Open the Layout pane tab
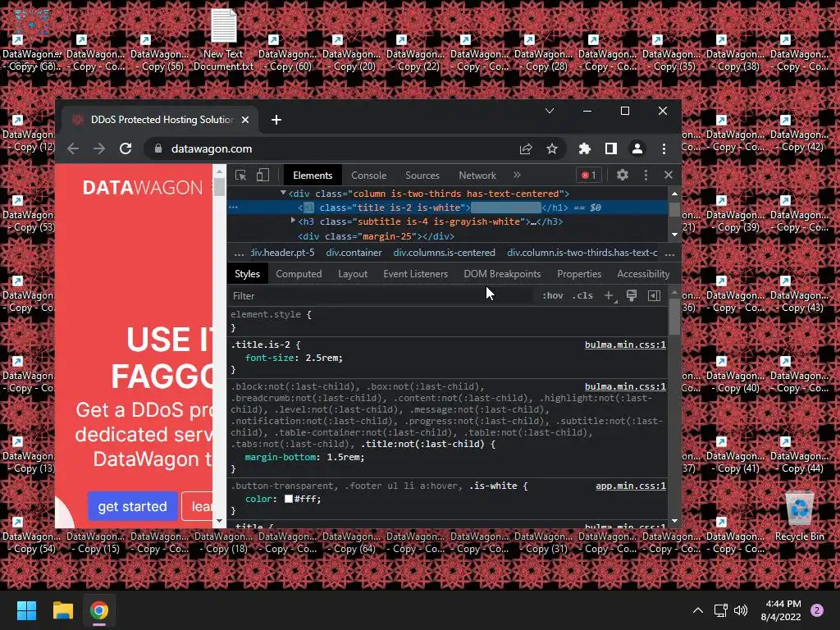Image resolution: width=840 pixels, height=630 pixels. coord(353,274)
